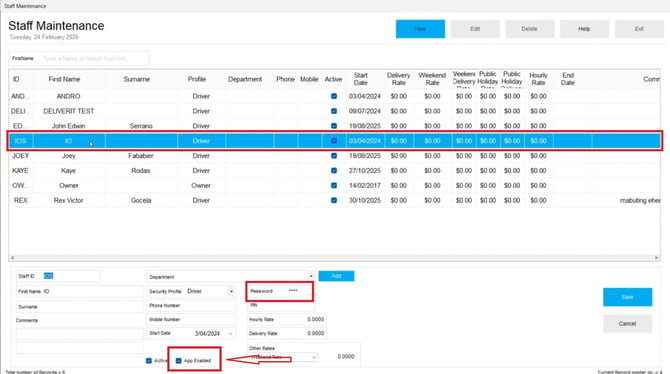This screenshot has width=670, height=374.
Task: Sort by the Hourly Rate column header
Action: coord(538,79)
